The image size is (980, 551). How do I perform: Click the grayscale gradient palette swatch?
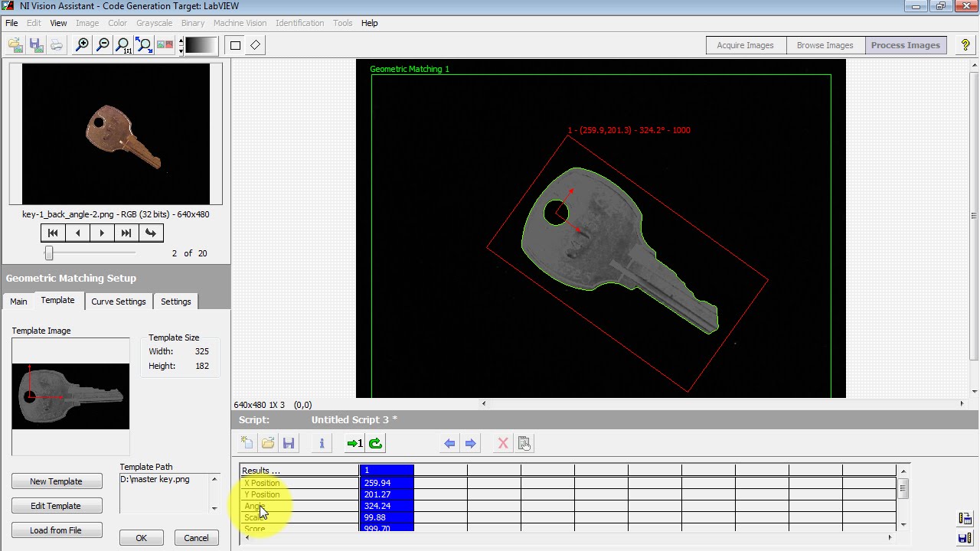(x=201, y=45)
